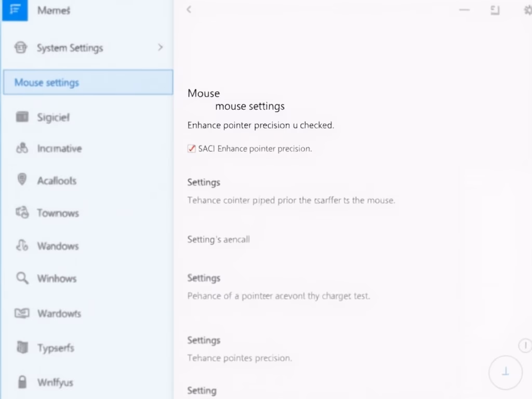The height and width of the screenshot is (399, 532).
Task: Select Mouse settings in sidebar
Action: (88, 82)
